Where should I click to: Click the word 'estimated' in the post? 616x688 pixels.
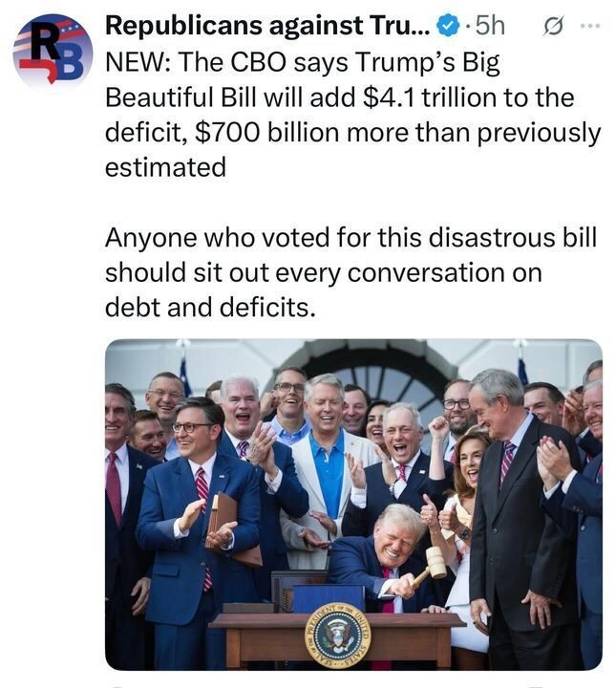point(166,167)
